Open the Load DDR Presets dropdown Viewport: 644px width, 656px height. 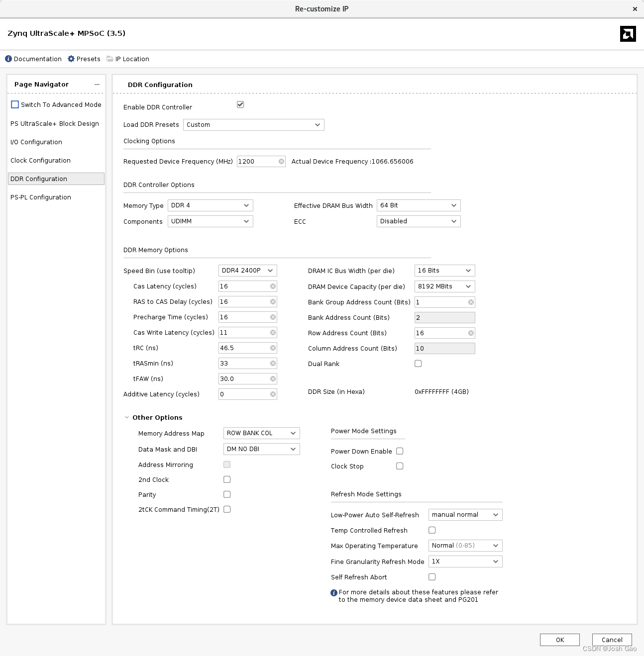pos(254,125)
